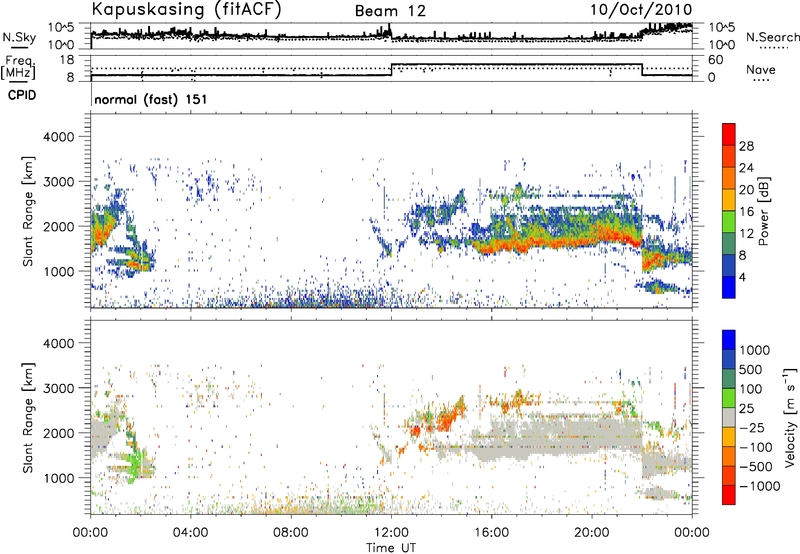Click the '28' tick on the power colorbar
Viewport: 800px width, 554px height.
pyautogui.click(x=746, y=146)
